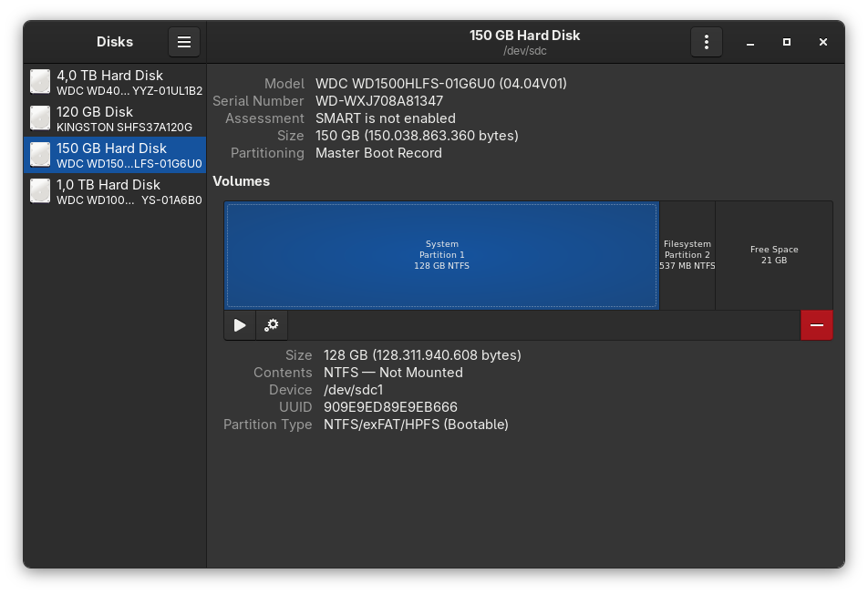Select Filesystem Partition 2 537 MB volume
The width and height of the screenshot is (868, 594).
pyautogui.click(x=687, y=255)
